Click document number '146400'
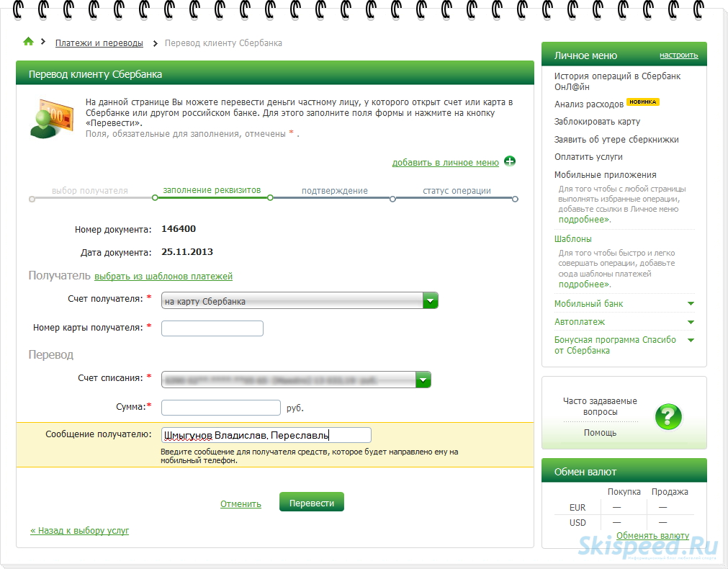The image size is (728, 569). 179,228
